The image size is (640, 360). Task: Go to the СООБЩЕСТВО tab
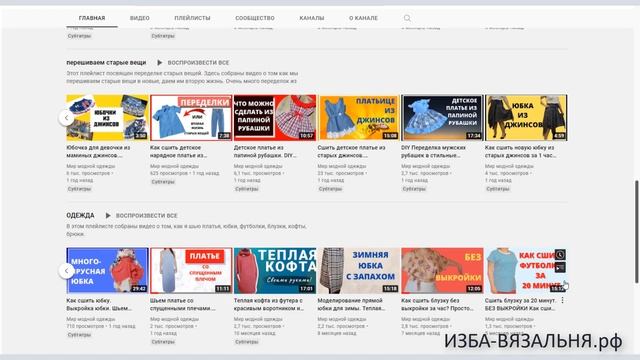coord(255,18)
